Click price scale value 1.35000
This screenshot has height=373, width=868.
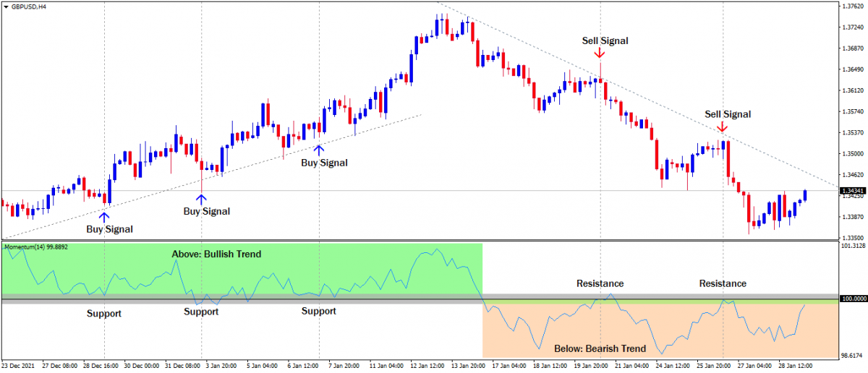(854, 154)
